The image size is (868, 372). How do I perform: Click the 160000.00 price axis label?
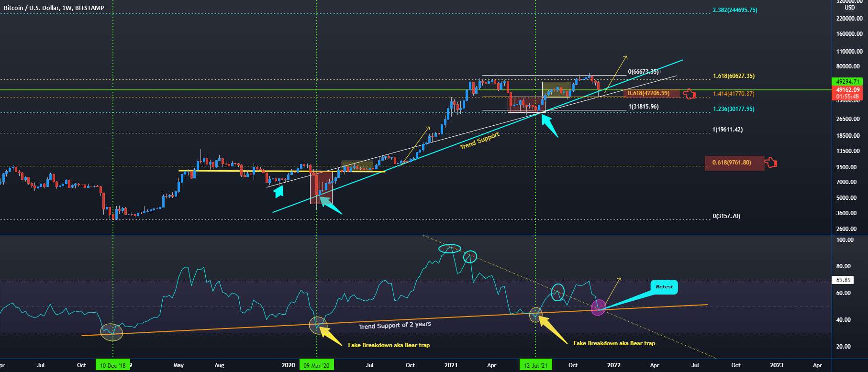point(850,34)
